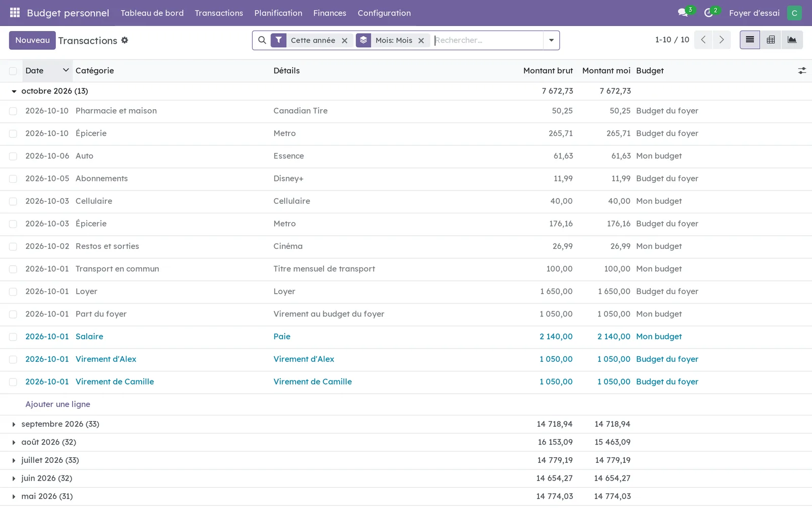Go to next page arrow
Viewport: 812px width, 508px height.
tap(722, 40)
